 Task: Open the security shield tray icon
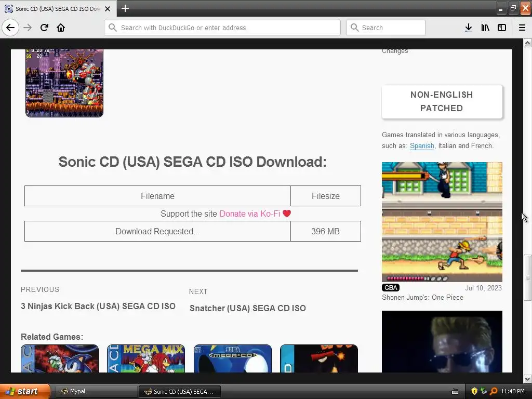[474, 391]
